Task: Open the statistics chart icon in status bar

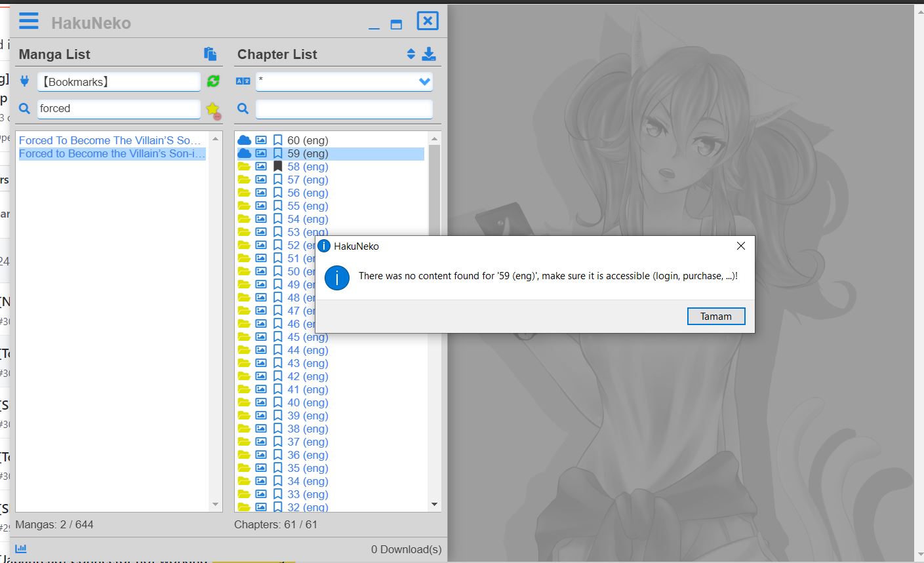Action: click(21, 549)
